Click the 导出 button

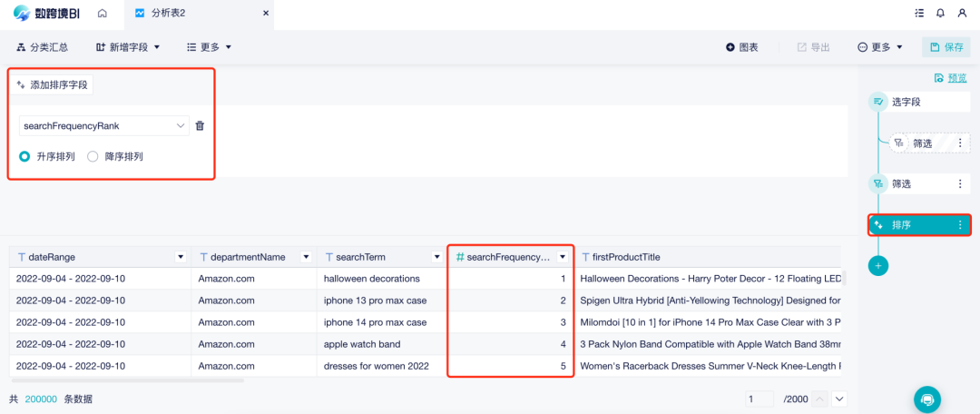[814, 47]
